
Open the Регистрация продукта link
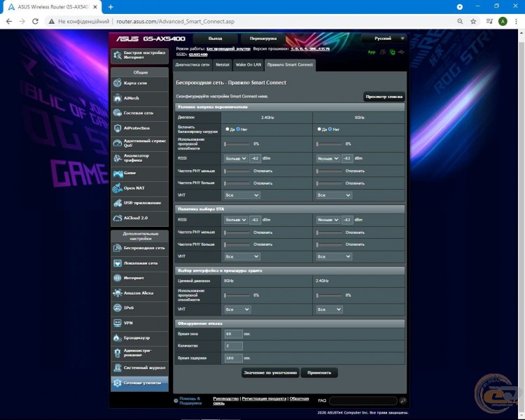pos(264,398)
